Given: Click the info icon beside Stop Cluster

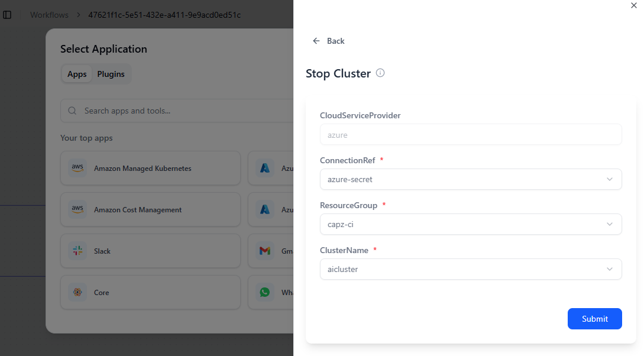Looking at the screenshot, I should pos(380,73).
